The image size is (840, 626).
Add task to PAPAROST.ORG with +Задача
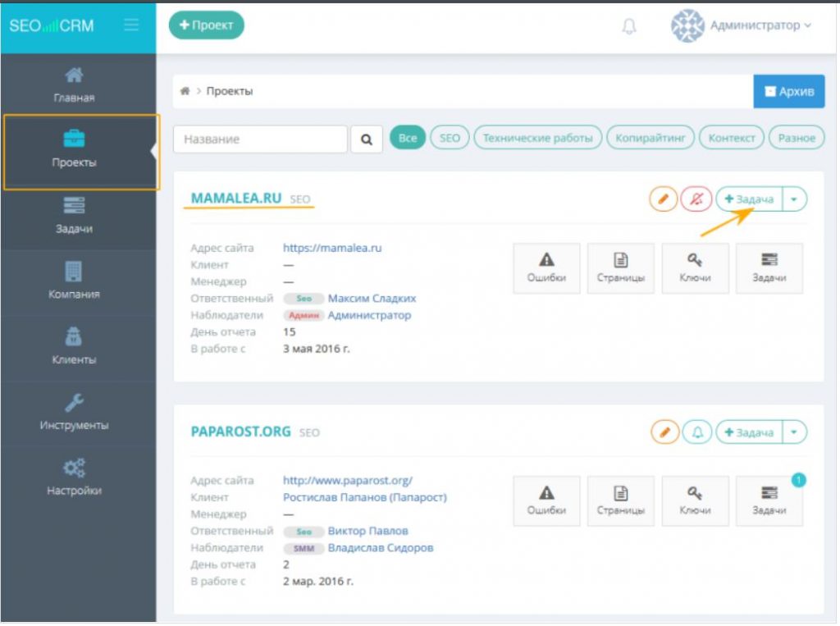point(750,432)
